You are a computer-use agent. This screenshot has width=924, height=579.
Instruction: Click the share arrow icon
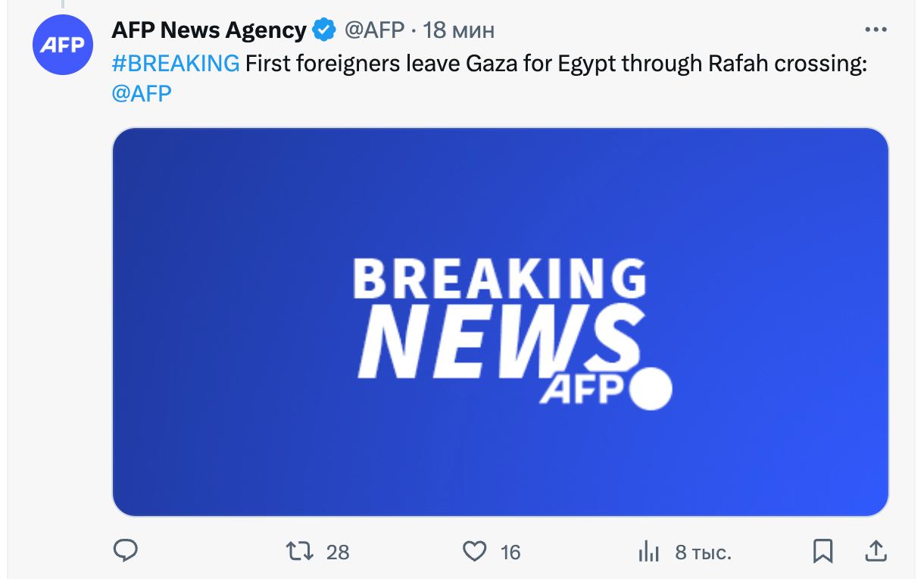pos(876,551)
